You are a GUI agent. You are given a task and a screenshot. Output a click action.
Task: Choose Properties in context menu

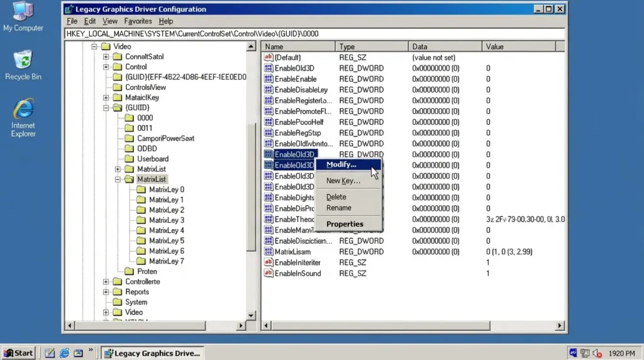(x=348, y=224)
